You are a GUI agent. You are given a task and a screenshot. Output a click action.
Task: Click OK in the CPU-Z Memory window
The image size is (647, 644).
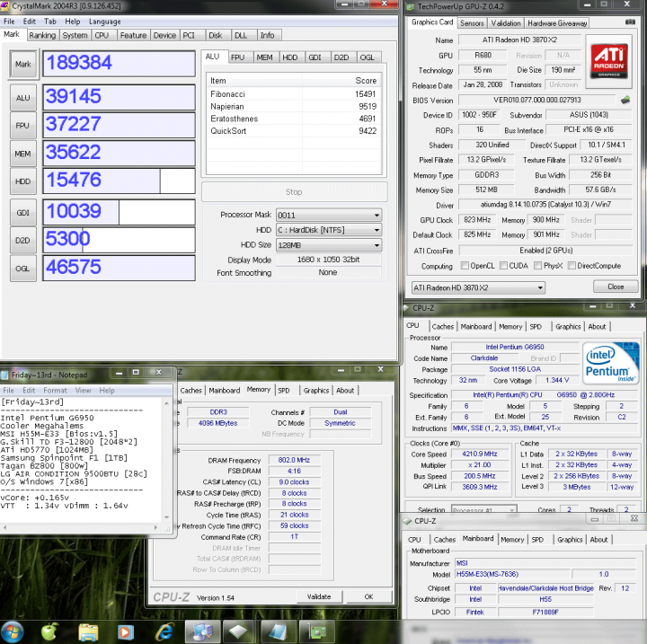point(369,596)
